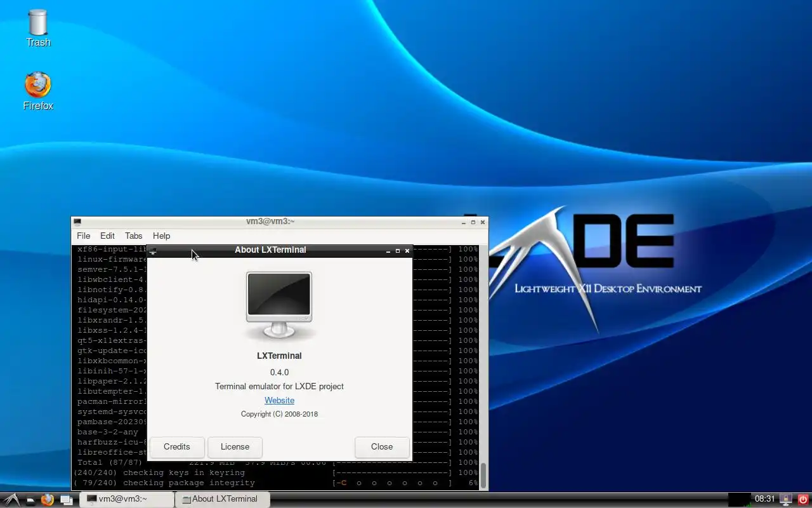Screen dimensions: 812x508
Task: Click Close button in About dialog
Action: point(382,446)
